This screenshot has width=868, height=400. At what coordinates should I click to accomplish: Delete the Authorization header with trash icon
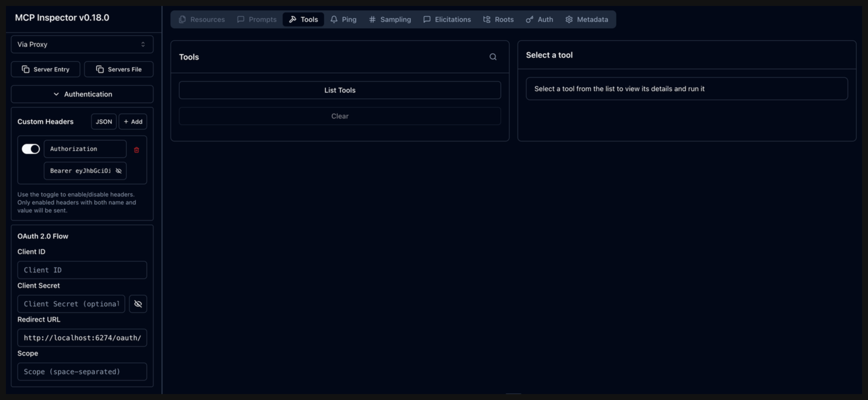pos(136,150)
